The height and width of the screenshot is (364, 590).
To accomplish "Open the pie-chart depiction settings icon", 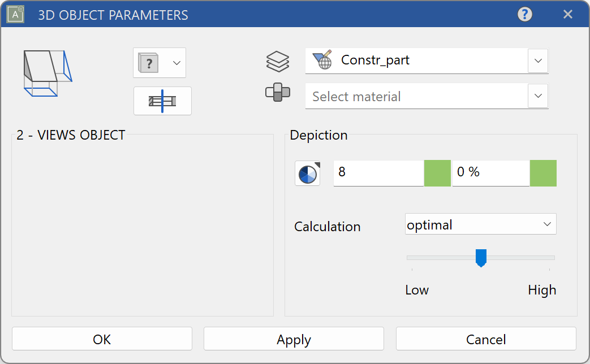I will (307, 173).
